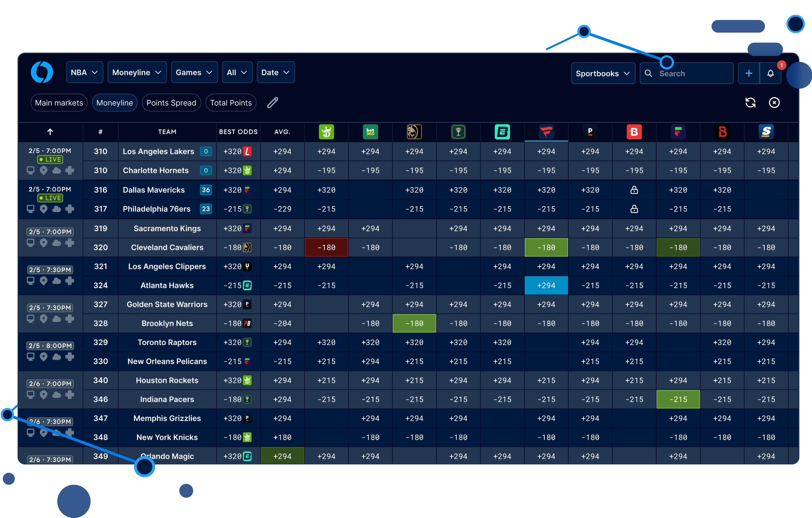Expand the All filter dropdown

237,72
